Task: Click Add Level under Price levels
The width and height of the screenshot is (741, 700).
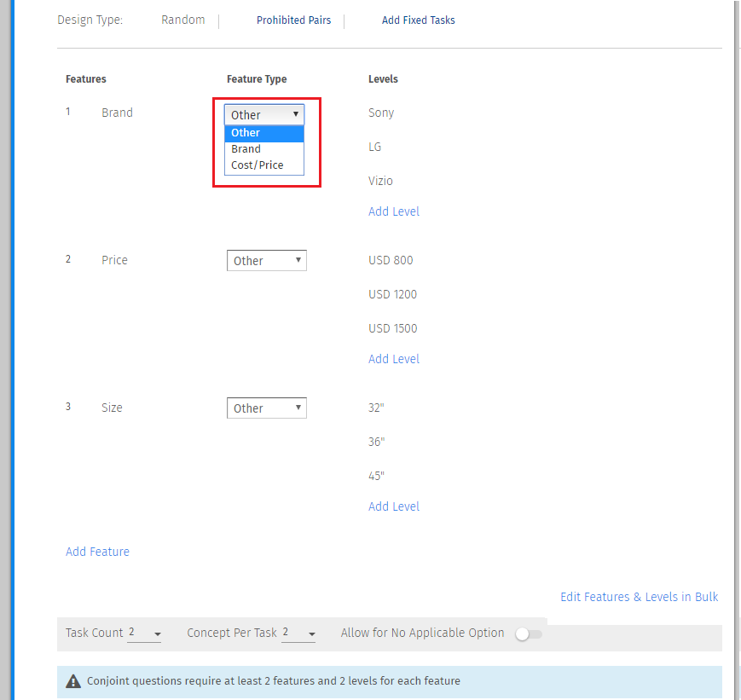Action: click(x=394, y=359)
